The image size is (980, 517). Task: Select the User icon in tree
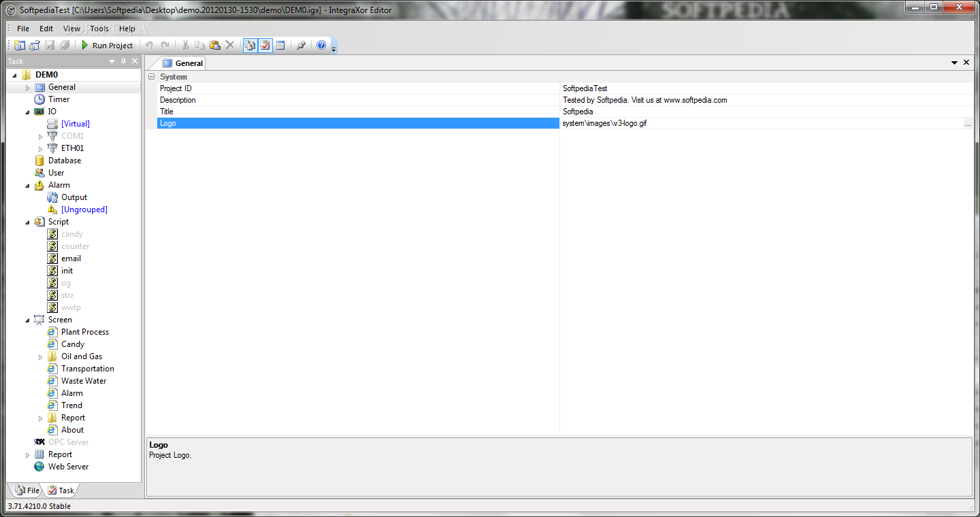[x=39, y=173]
